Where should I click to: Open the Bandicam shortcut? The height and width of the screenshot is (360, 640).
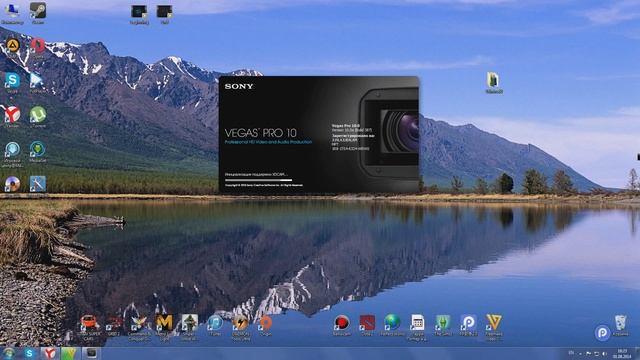click(342, 325)
